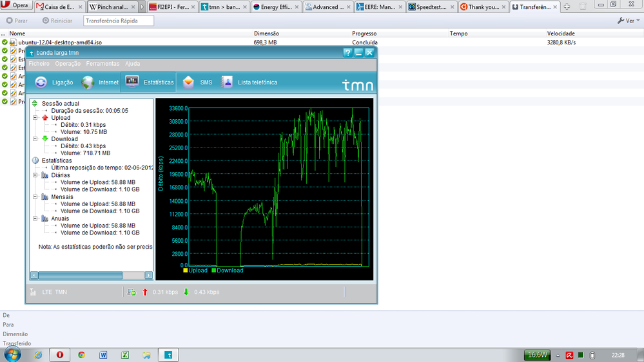Click the Internet globe icon
Image resolution: width=644 pixels, height=362 pixels.
88,82
